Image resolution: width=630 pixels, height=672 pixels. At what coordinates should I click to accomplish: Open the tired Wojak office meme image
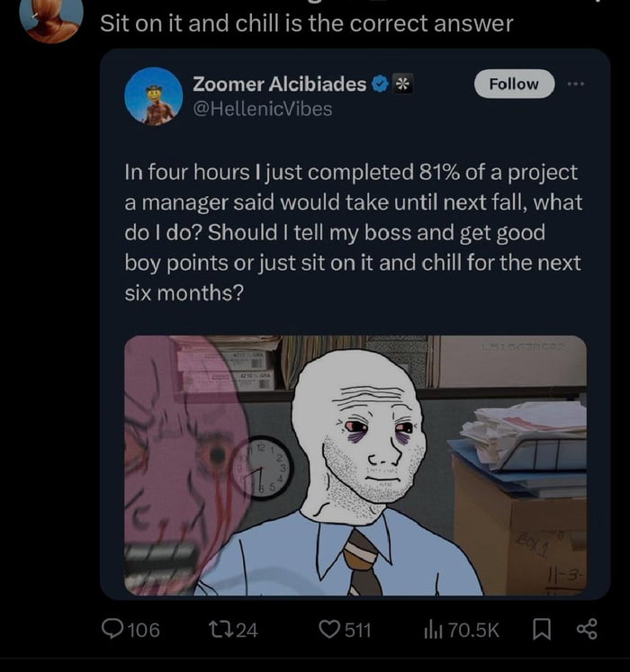point(355,464)
